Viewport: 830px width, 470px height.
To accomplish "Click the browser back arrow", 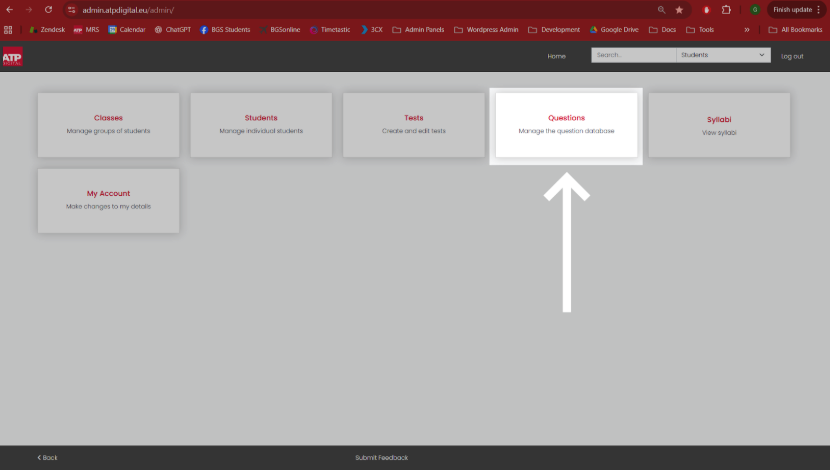I will 10,10.
